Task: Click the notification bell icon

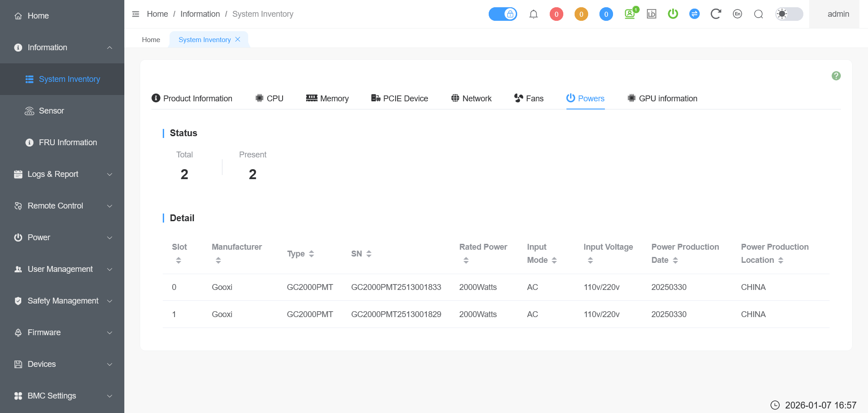Action: click(533, 14)
